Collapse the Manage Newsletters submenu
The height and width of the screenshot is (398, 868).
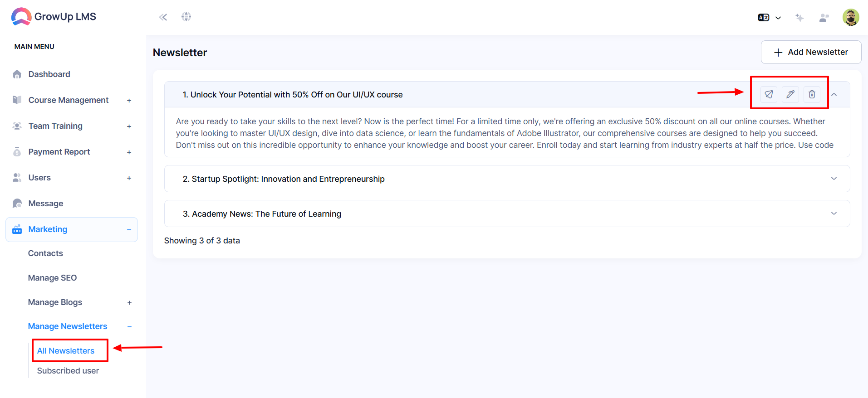[129, 327]
